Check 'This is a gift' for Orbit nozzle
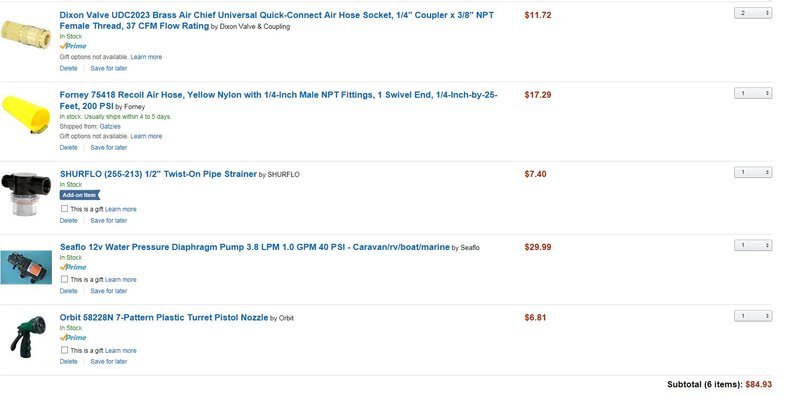 (x=64, y=350)
